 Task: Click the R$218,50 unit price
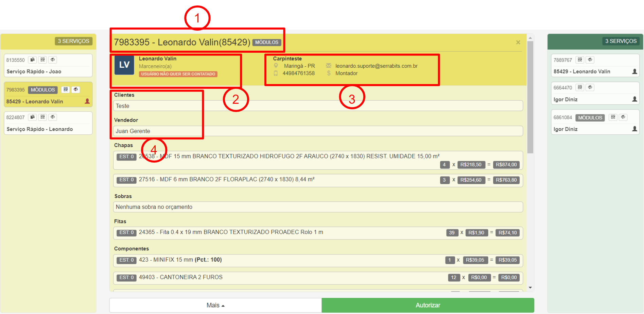click(471, 165)
